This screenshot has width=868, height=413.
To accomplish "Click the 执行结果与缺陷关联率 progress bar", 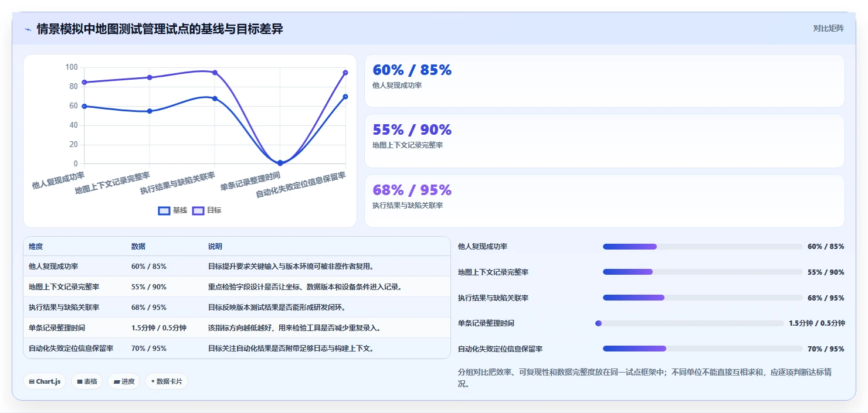I will point(703,298).
